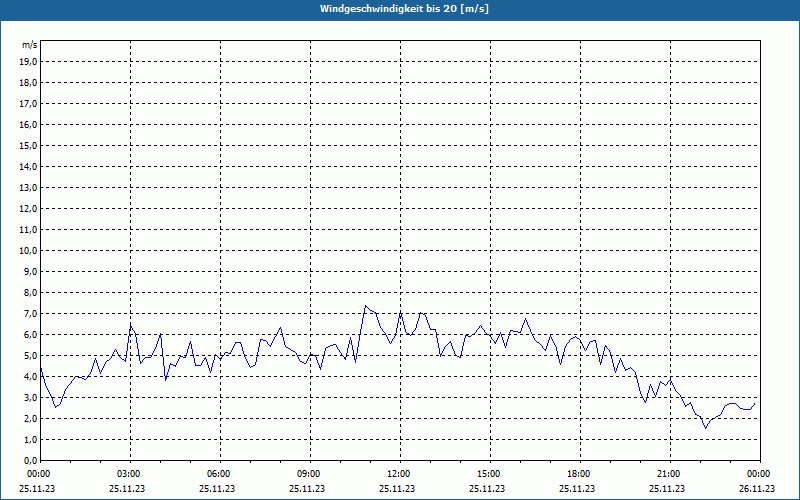The image size is (800, 500).
Task: Click the x-axis time label '03:00'
Action: [130, 474]
